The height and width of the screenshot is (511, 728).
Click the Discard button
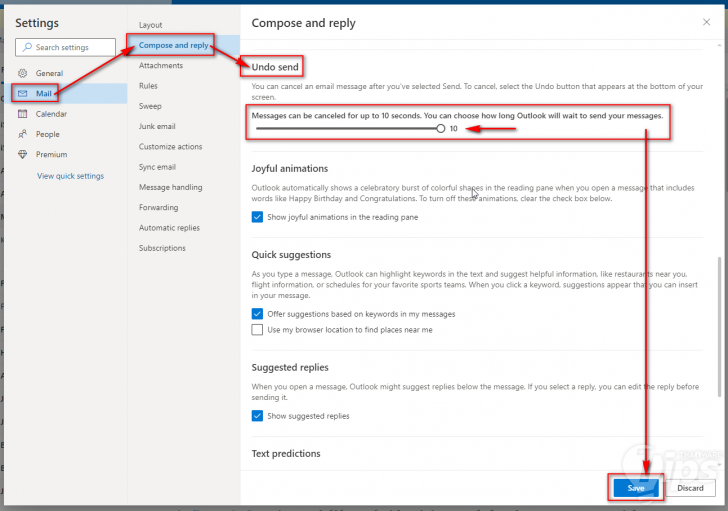690,488
